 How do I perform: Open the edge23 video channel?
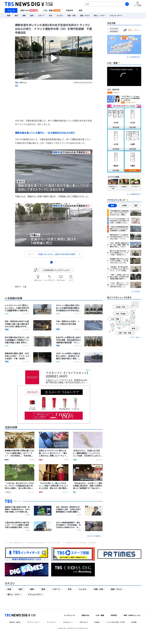click(124, 183)
